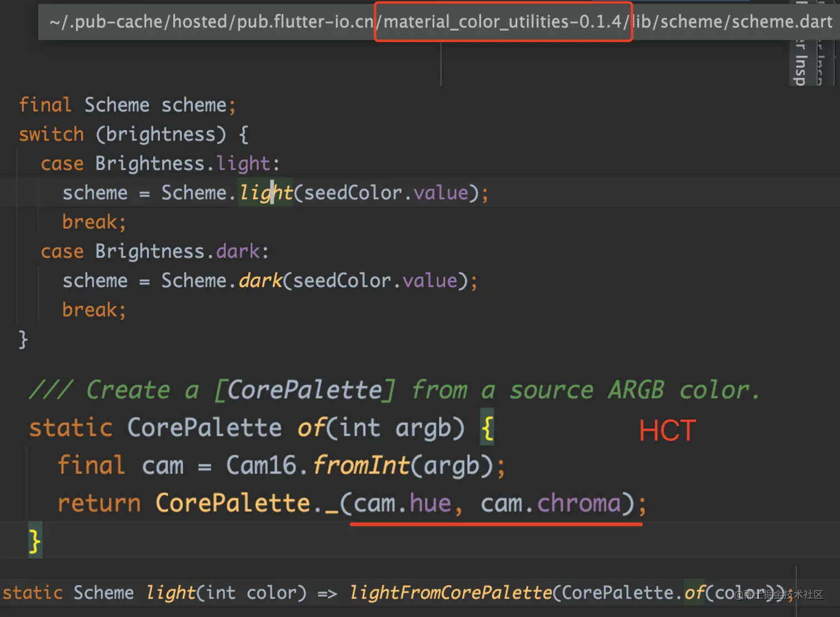The height and width of the screenshot is (617, 840).
Task: Click the highlighted closing brace of the of method
Action: coord(34,541)
